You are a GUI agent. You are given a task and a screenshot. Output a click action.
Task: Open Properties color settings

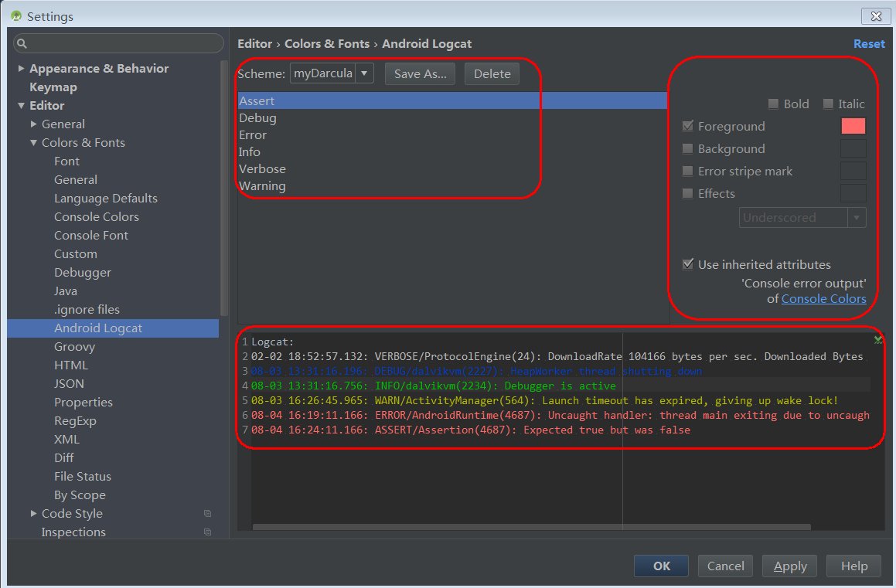[x=83, y=403]
